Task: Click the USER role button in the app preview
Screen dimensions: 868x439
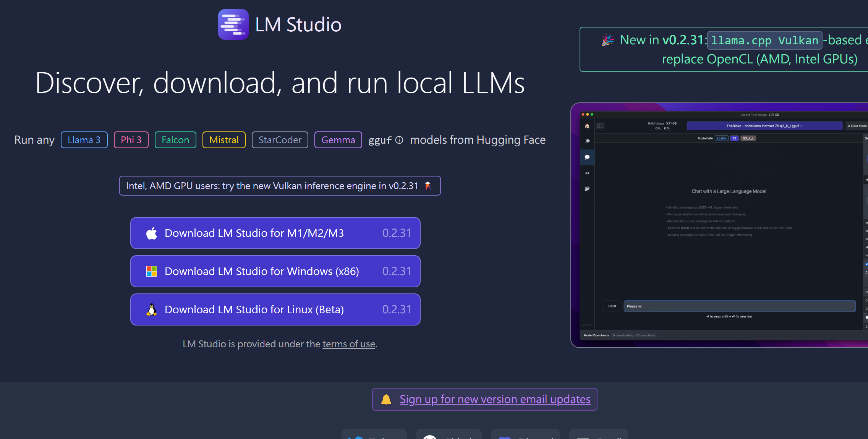Action: (612, 306)
